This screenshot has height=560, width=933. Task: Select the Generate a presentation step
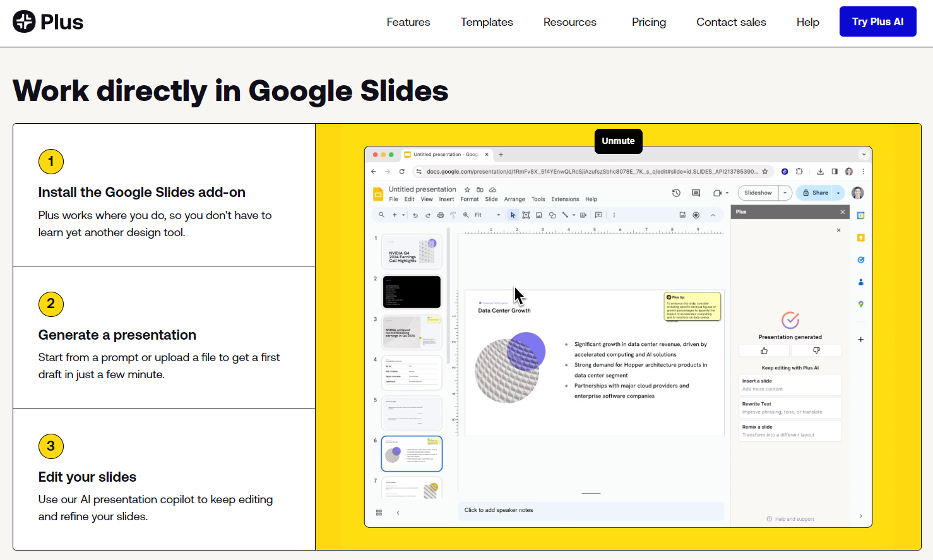tap(164, 337)
